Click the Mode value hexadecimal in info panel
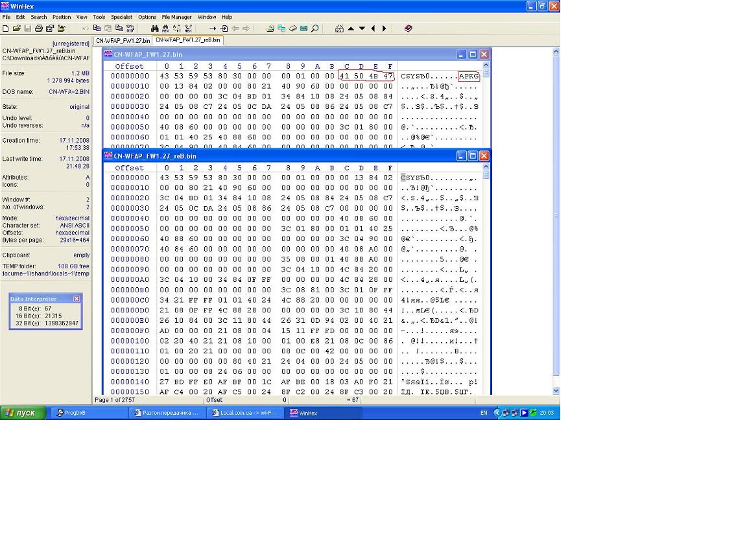 [x=72, y=218]
